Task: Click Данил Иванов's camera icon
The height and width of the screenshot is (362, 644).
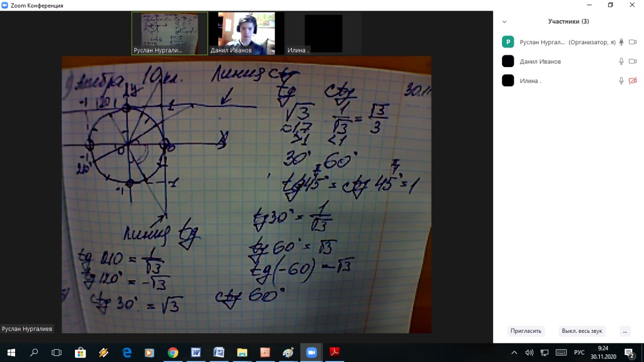Action: (x=632, y=61)
